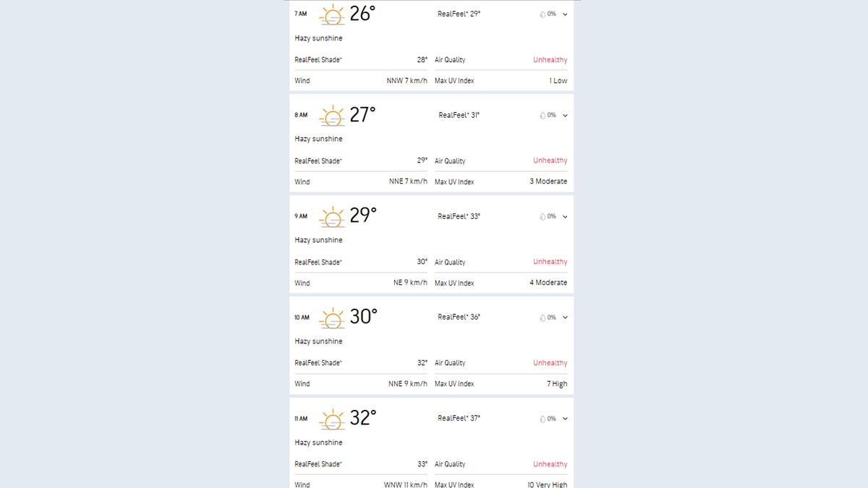Click the 8 AM hazy sun icon
The image size is (868, 488).
point(332,116)
